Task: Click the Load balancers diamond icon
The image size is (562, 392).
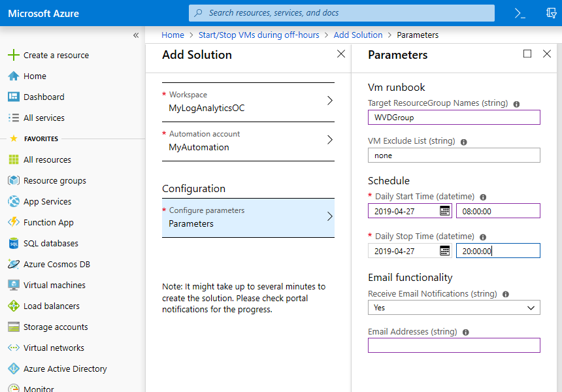Action: pos(14,306)
